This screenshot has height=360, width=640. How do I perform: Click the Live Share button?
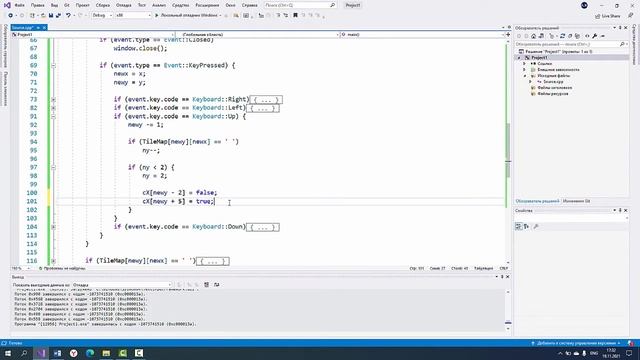(607, 16)
